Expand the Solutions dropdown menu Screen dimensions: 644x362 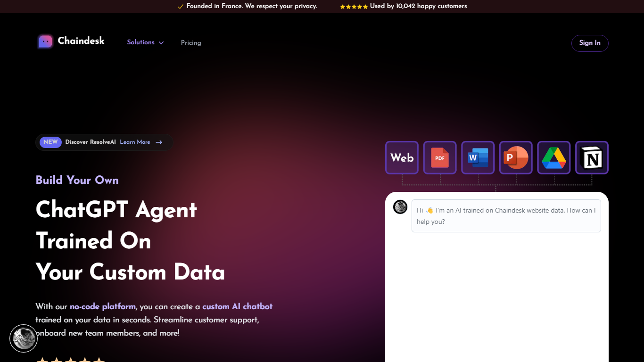click(x=145, y=42)
